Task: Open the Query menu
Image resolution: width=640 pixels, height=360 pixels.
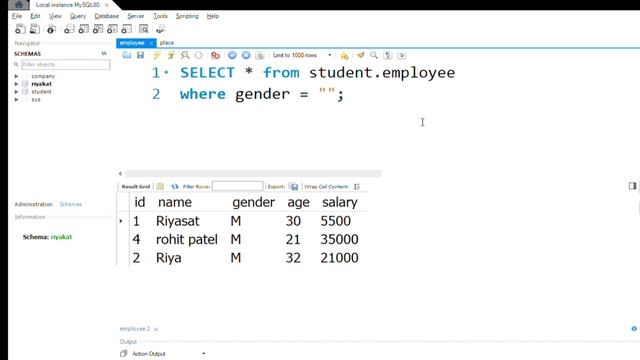Action: 78,16
